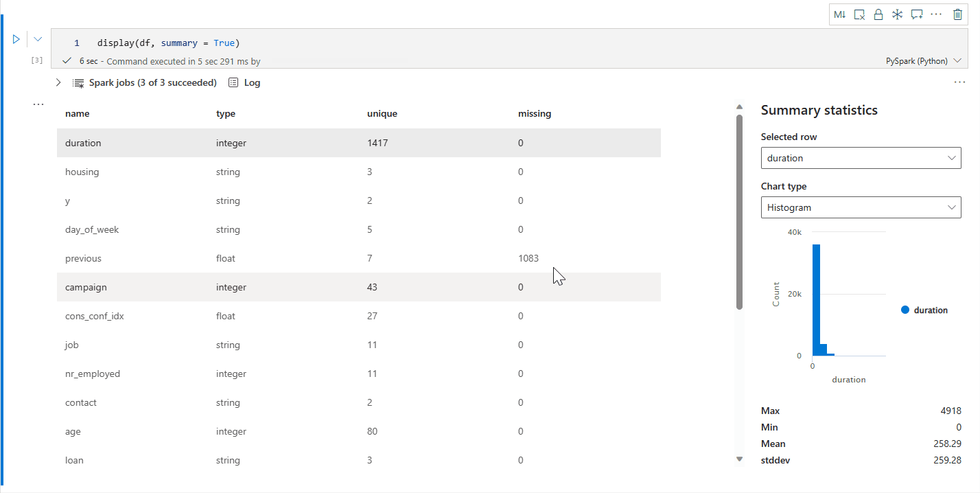The image size is (980, 493).
Task: Lock the cell with padlock icon
Action: (x=878, y=14)
